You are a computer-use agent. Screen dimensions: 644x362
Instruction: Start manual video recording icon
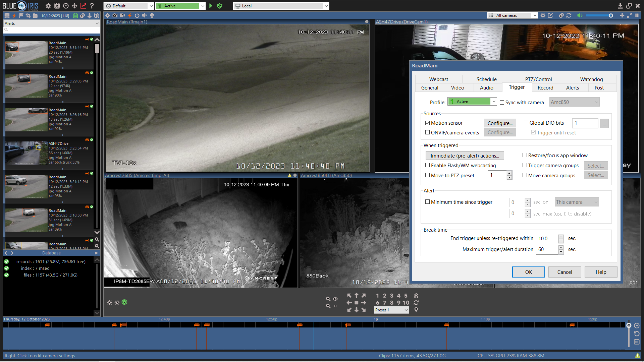click(x=122, y=15)
